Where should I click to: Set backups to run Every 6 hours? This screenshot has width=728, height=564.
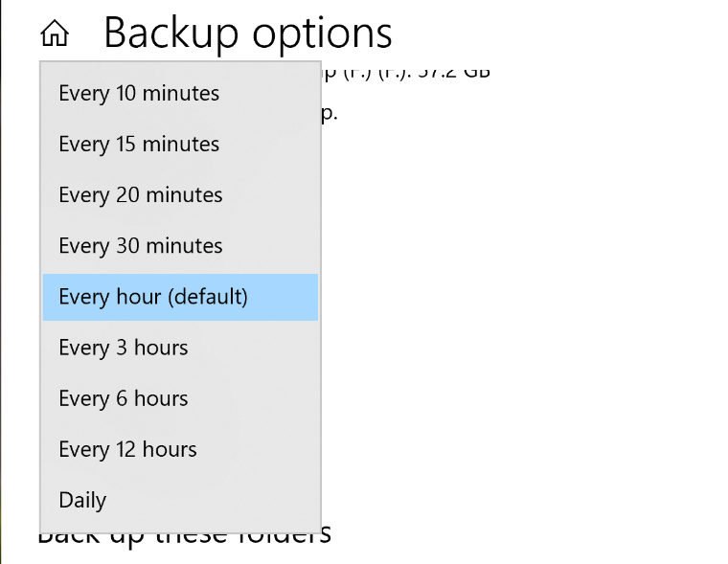(124, 398)
